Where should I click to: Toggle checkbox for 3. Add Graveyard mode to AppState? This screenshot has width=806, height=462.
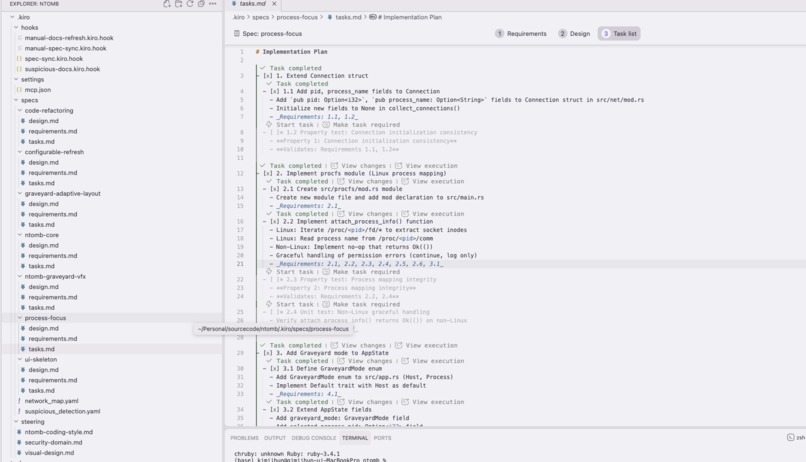tap(268, 353)
